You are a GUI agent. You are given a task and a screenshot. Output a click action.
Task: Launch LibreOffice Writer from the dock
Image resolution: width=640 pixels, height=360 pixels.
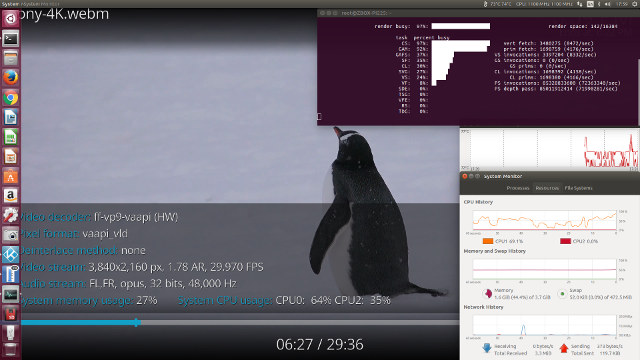tap(10, 118)
